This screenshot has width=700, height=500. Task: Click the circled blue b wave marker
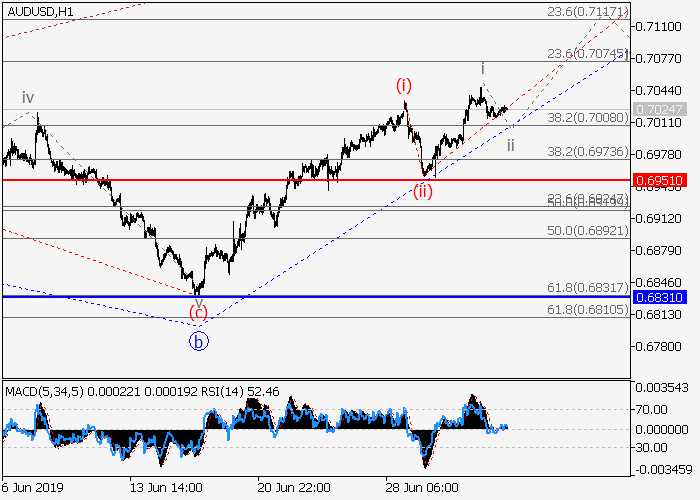(x=199, y=341)
